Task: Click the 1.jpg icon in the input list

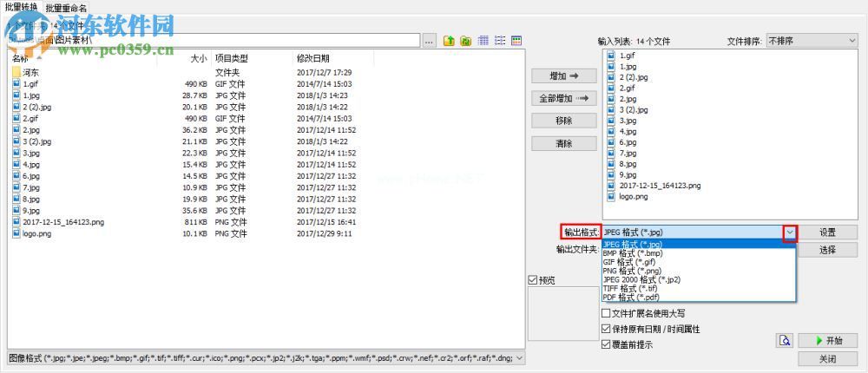Action: 611,66
